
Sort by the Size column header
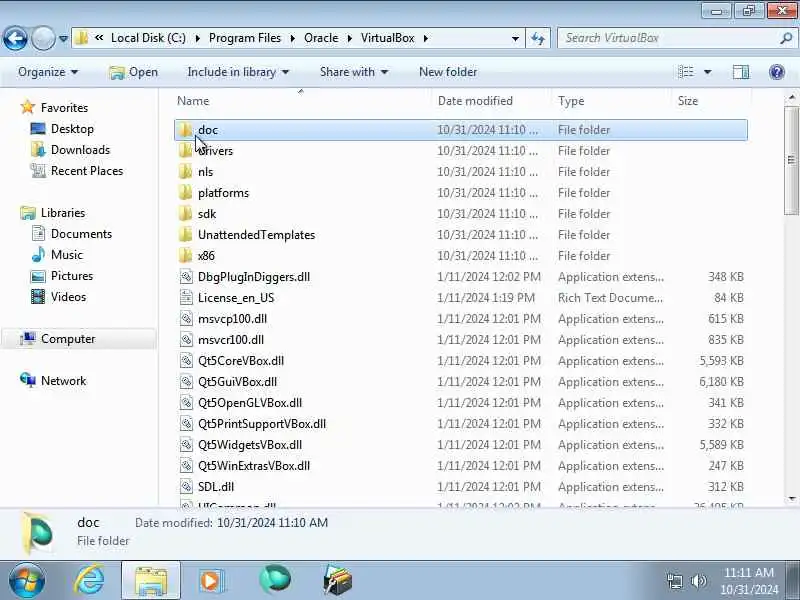(711, 101)
